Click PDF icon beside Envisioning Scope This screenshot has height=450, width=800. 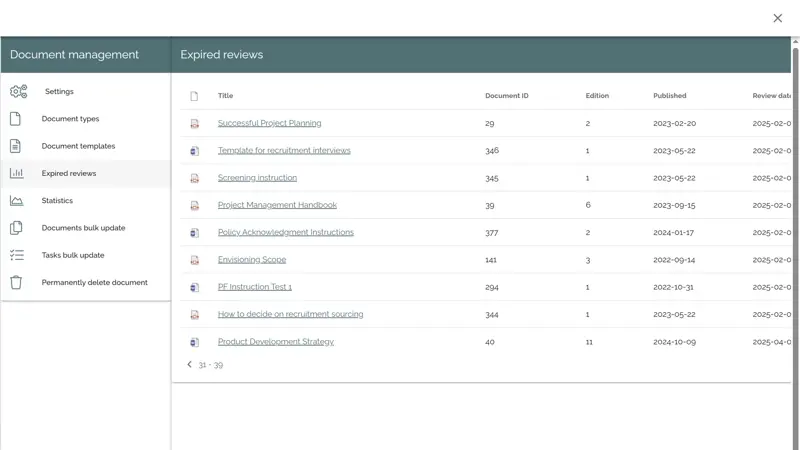click(194, 260)
